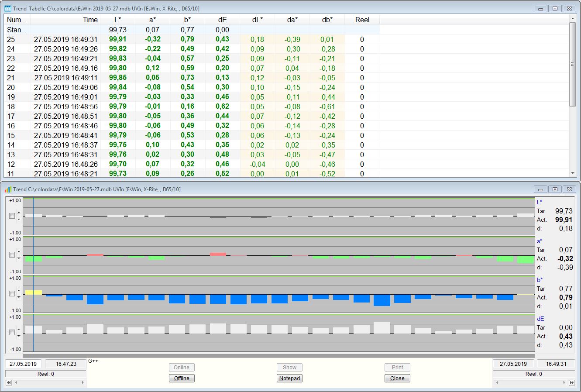
Task: Select the Stan... standard row
Action: coord(192,30)
